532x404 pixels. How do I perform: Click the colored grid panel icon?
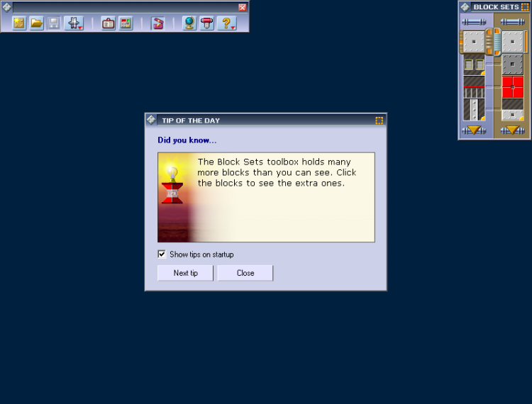tap(126, 23)
